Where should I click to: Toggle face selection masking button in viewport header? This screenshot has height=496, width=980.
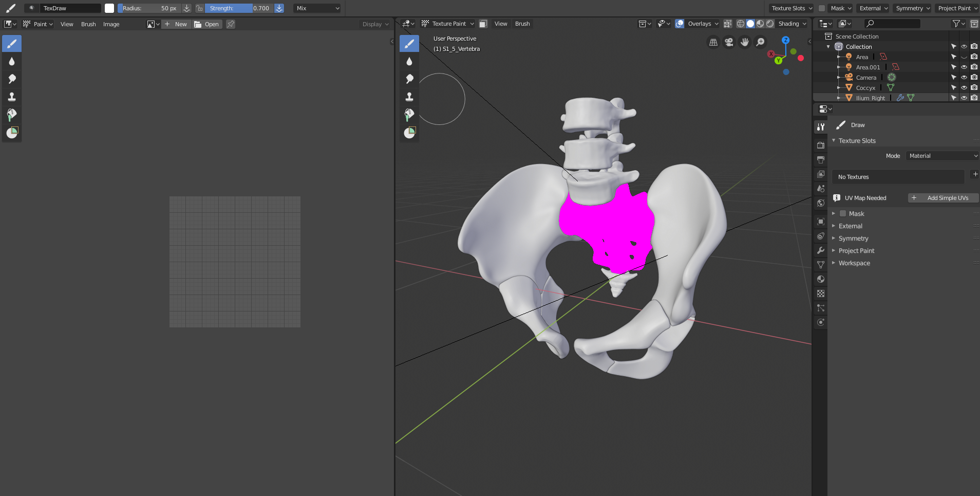coord(483,24)
